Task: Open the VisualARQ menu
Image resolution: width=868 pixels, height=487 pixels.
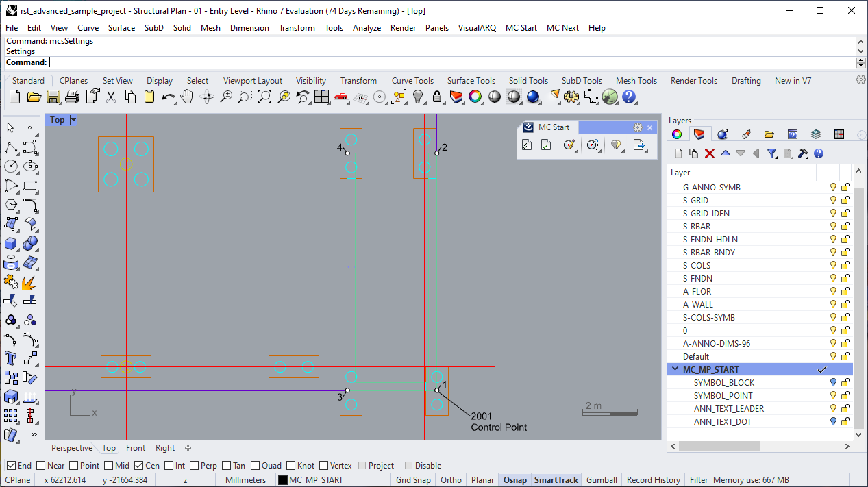Action: coord(477,28)
